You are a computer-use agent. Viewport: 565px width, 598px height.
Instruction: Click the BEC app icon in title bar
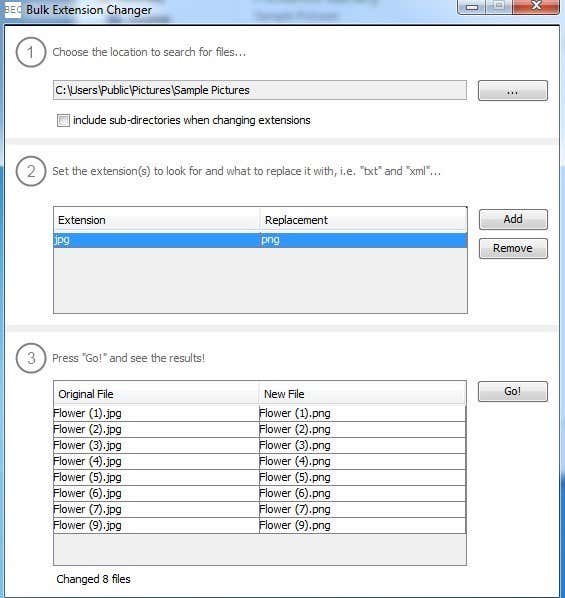coord(13,10)
